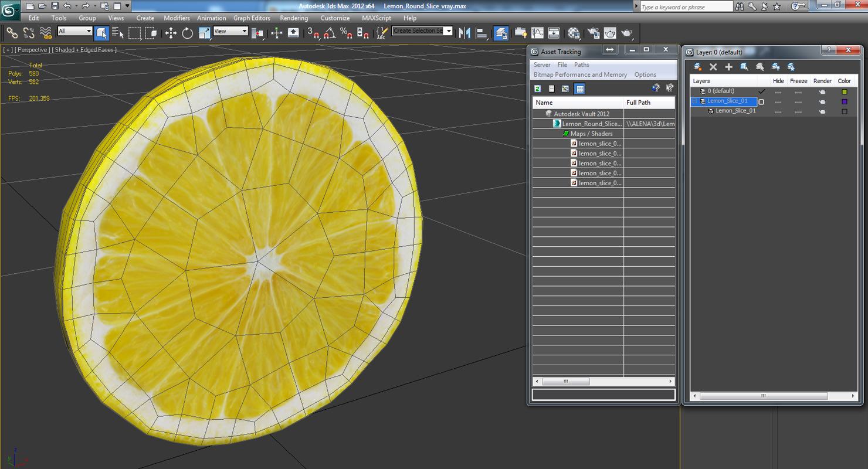Expand the search InfoCenter arrow
Screen dimensions: 868x469
[636, 6]
